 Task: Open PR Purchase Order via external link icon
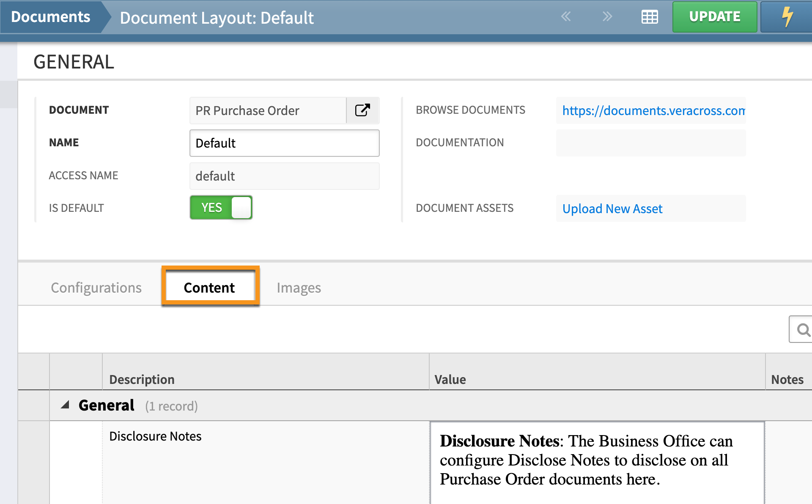pyautogui.click(x=362, y=110)
